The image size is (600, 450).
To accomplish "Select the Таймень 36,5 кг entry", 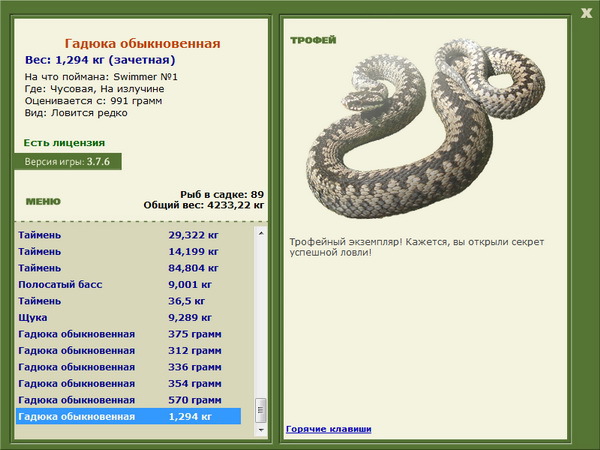I will [x=129, y=301].
